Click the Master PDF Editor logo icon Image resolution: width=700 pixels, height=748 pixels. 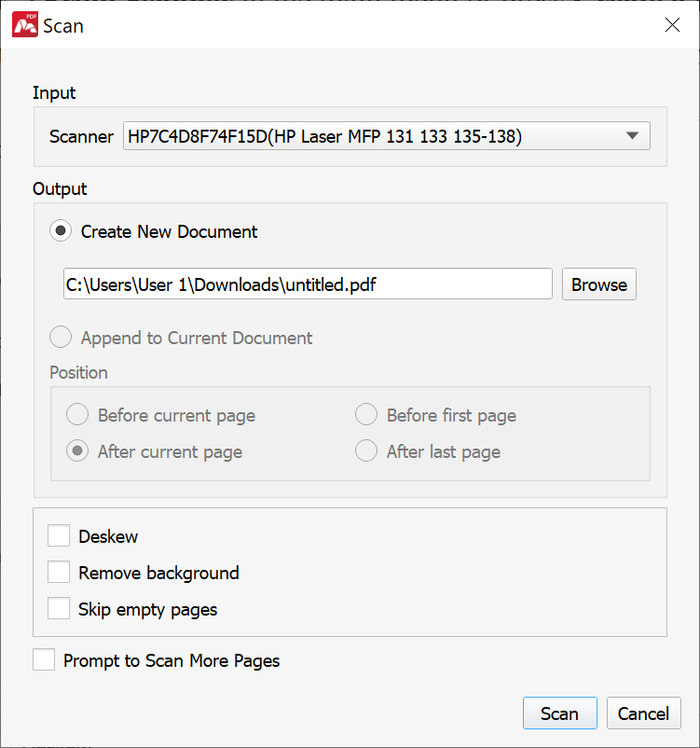pyautogui.click(x=25, y=24)
